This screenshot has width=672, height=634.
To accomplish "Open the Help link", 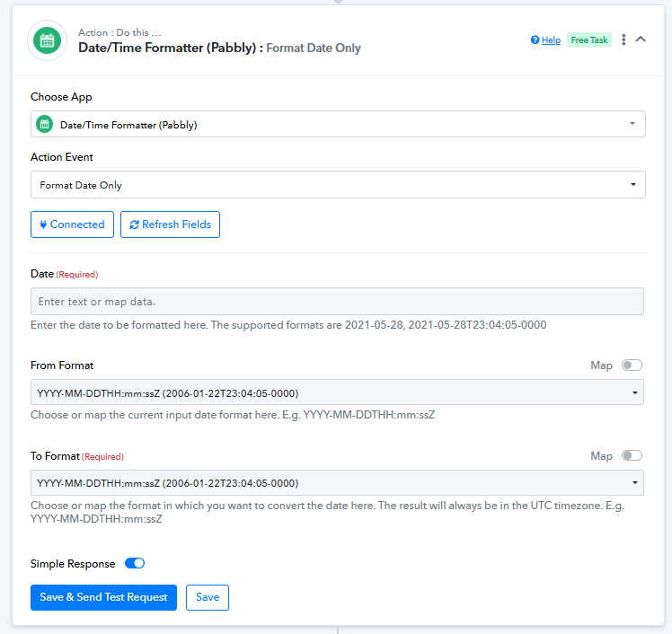I will click(x=551, y=40).
